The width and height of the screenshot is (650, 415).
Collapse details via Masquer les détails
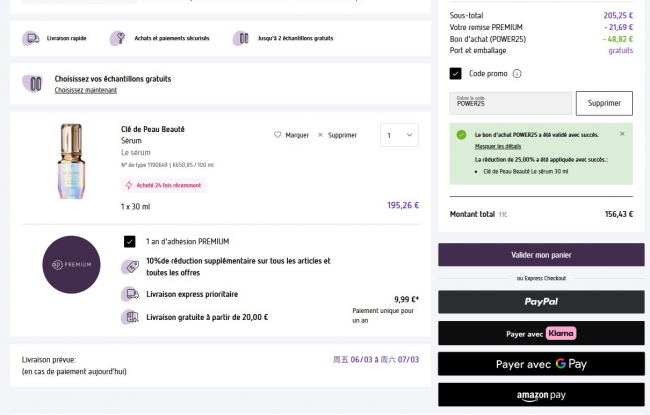[x=497, y=146]
